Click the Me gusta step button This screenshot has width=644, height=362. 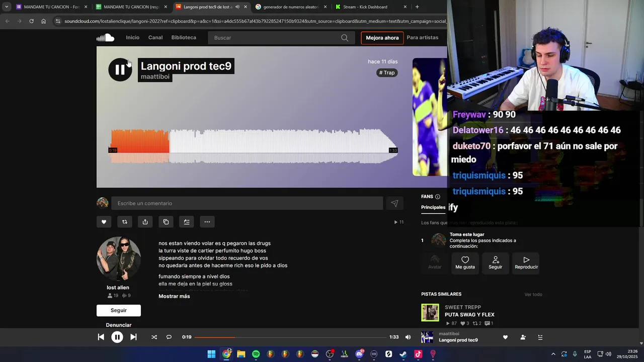click(465, 262)
